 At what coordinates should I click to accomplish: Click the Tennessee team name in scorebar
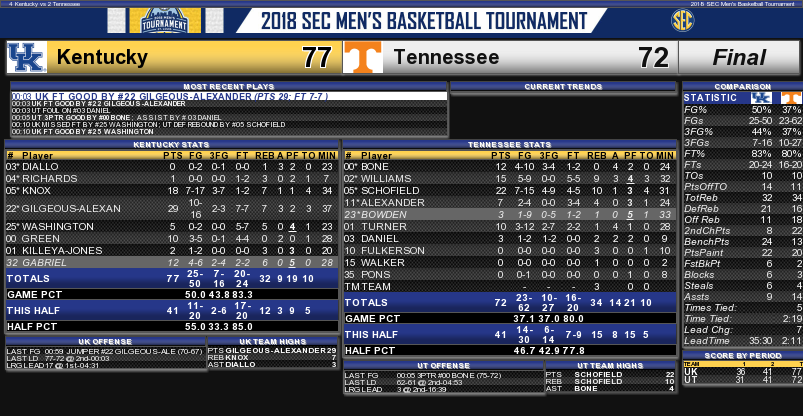446,57
